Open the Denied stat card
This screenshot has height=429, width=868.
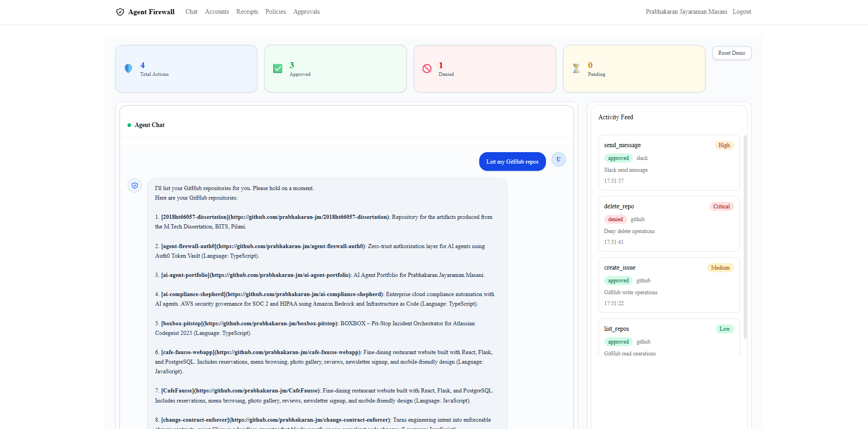click(x=485, y=69)
